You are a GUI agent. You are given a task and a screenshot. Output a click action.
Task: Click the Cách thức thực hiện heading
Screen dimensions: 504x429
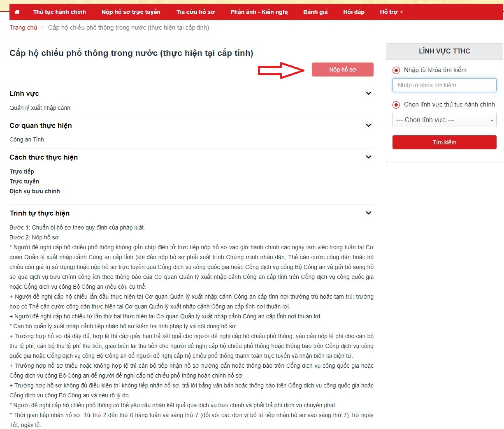point(44,158)
